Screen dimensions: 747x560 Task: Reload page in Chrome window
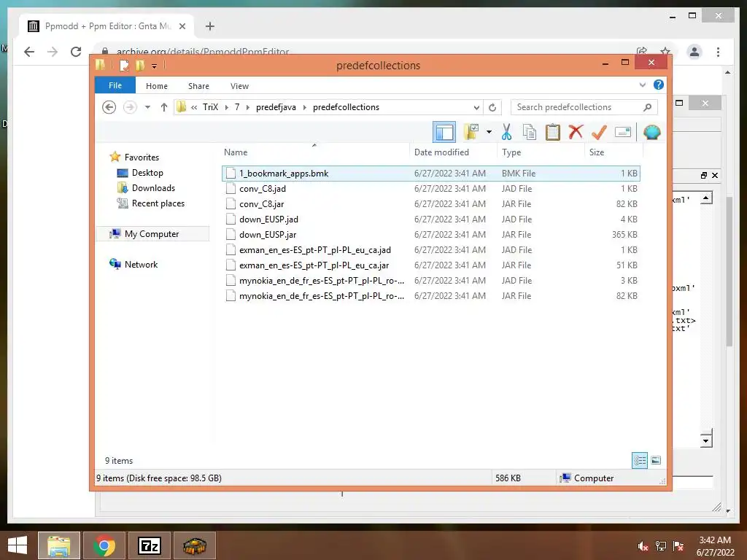(76, 52)
